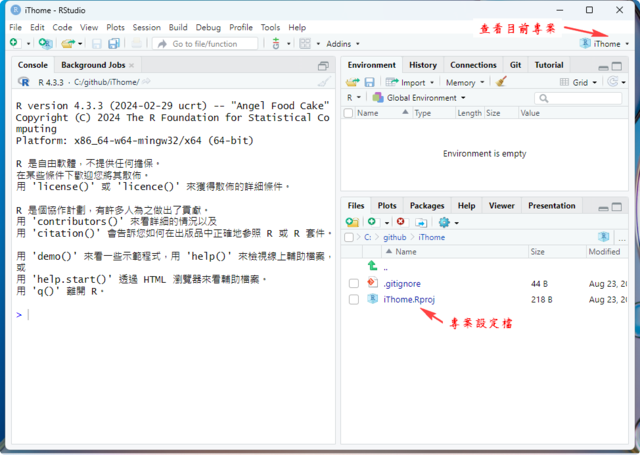Focus the Go to file/function field

click(x=205, y=44)
